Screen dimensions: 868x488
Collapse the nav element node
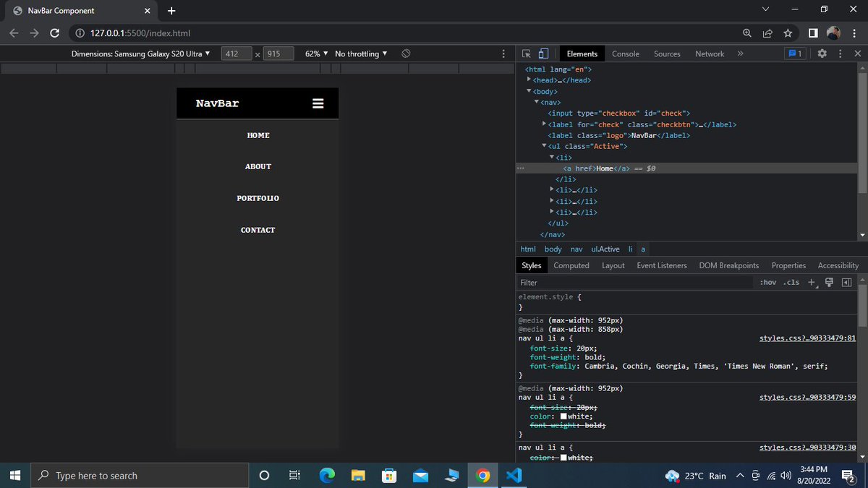[536, 102]
